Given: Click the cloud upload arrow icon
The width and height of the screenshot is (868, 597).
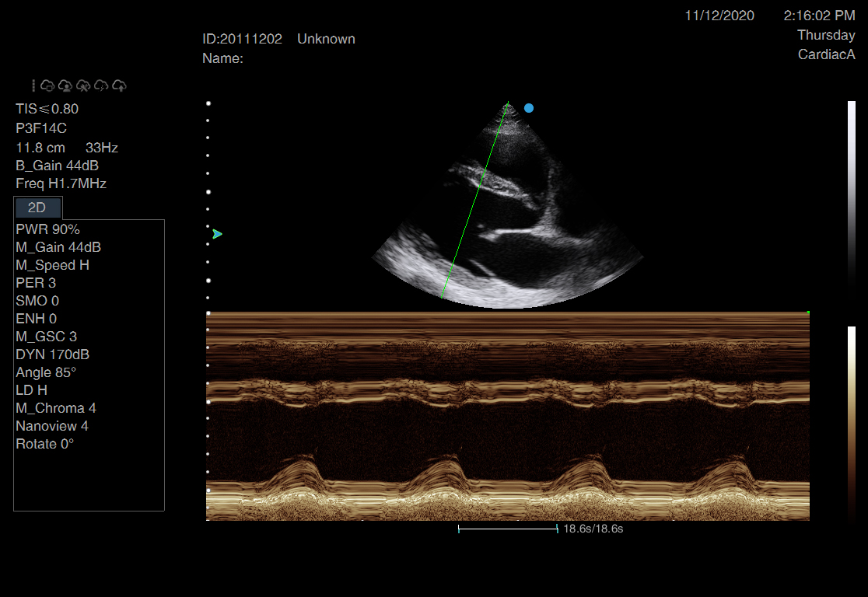Looking at the screenshot, I should point(120,86).
